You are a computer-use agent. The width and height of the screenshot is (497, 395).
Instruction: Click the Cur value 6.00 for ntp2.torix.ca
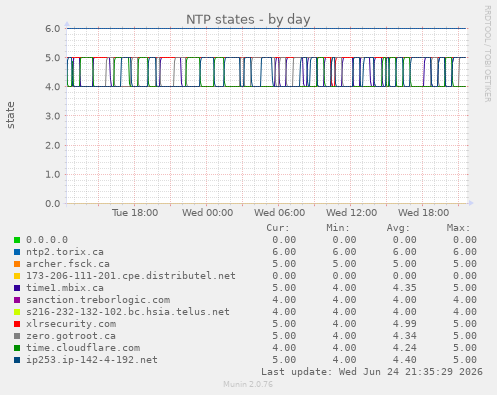tap(284, 252)
